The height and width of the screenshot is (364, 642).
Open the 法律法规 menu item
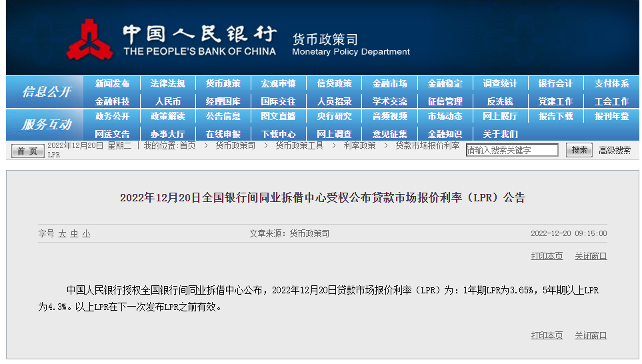click(x=167, y=83)
